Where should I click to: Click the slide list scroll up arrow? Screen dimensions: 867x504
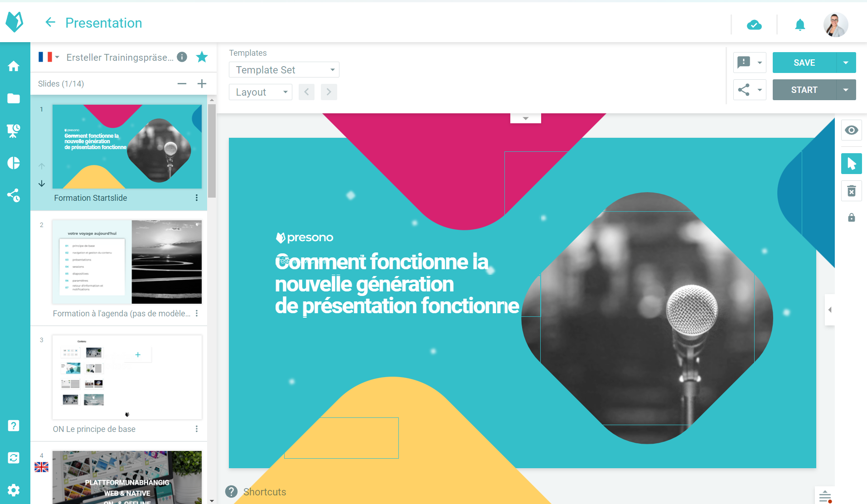[212, 99]
